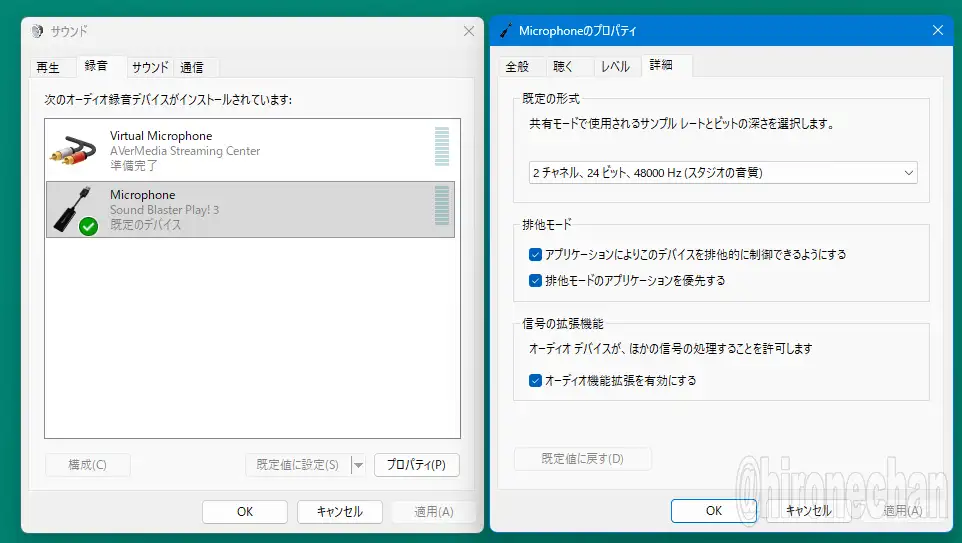This screenshot has height=543, width=962.
Task: Open the レベル tab in microphone properties
Action: (x=614, y=66)
